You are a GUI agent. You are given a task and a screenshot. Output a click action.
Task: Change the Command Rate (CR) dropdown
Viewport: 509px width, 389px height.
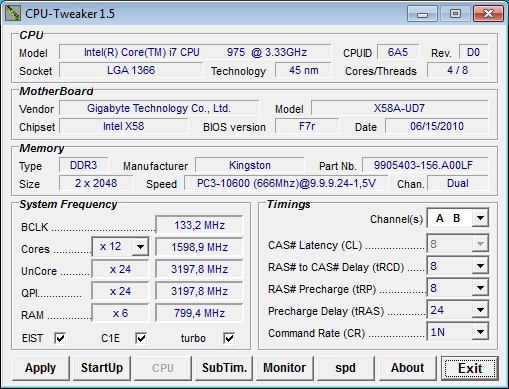[458, 332]
